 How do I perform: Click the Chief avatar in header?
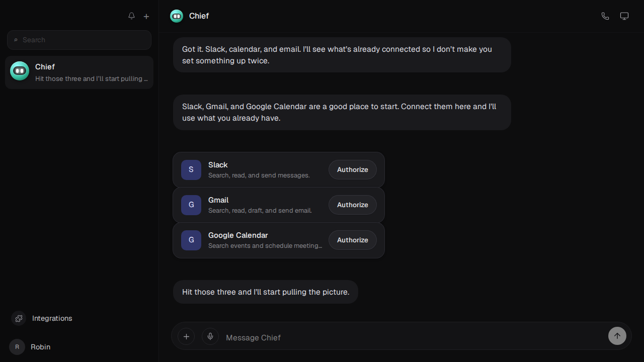(x=177, y=16)
